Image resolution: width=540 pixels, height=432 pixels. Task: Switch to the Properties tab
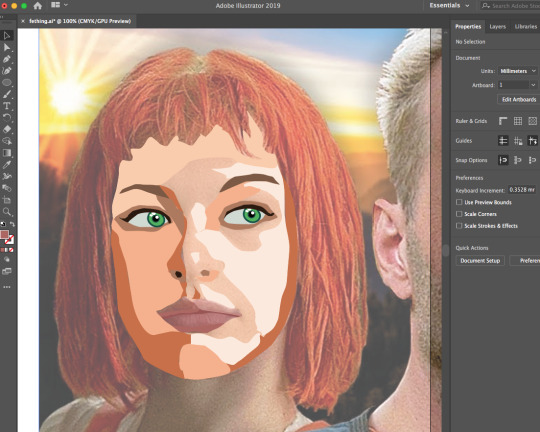pos(468,27)
